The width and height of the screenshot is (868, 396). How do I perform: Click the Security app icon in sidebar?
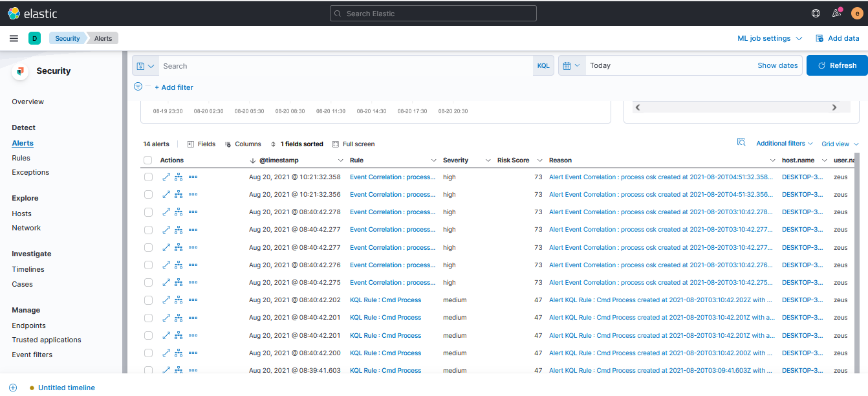pos(20,71)
